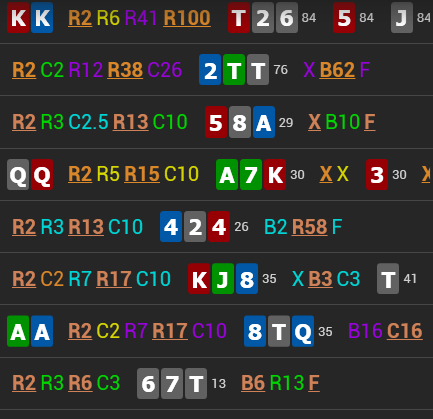The image size is (433, 419).
Task: Click the red T flop card in KK row
Action: tap(239, 18)
